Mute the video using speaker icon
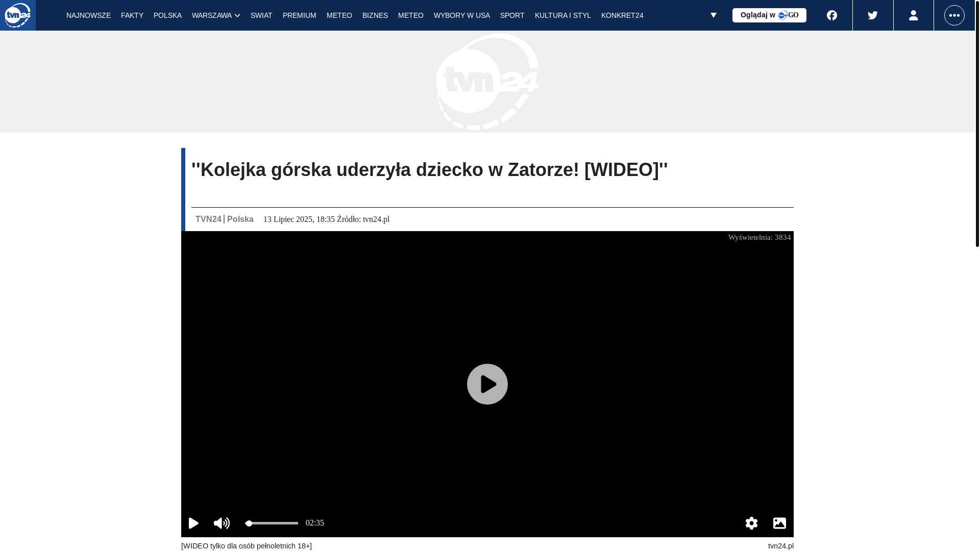Viewport: 980px width, 551px height. coord(222,523)
